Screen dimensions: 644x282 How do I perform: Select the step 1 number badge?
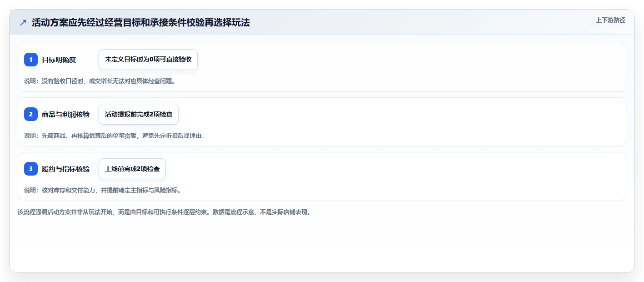31,60
